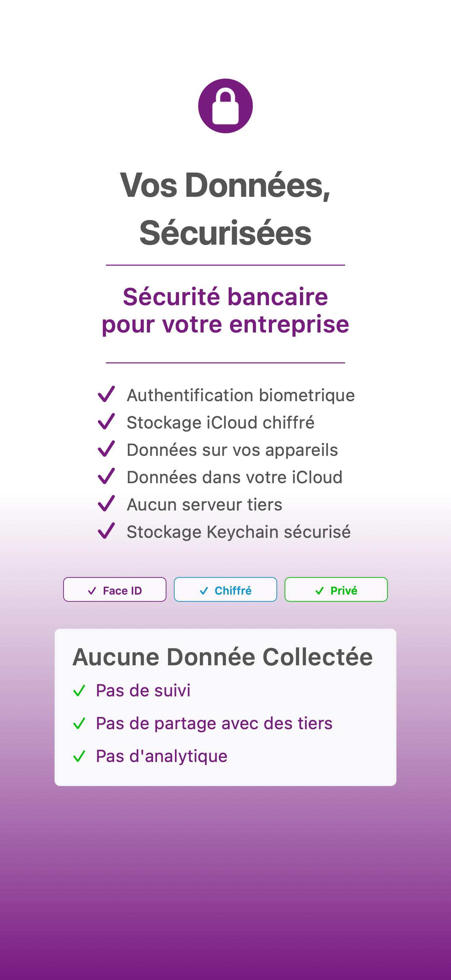The width and height of the screenshot is (451, 980).
Task: Tap the Face ID badge
Action: coord(114,590)
